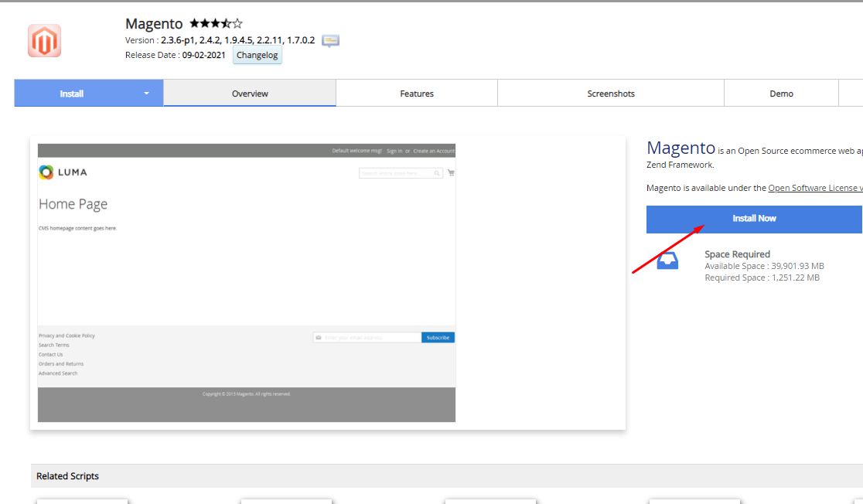Click the Related Scripts heading
The height and width of the screenshot is (504, 863).
click(68, 476)
